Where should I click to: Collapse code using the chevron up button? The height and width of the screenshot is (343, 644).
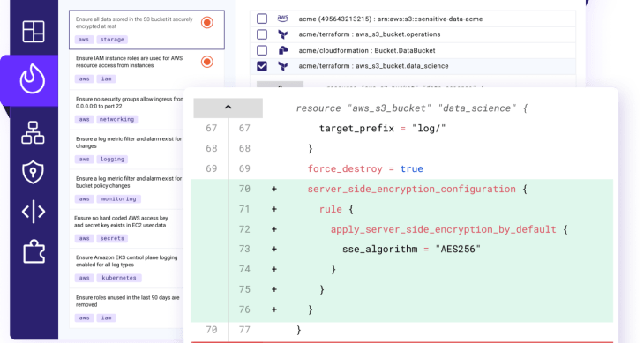click(x=228, y=108)
